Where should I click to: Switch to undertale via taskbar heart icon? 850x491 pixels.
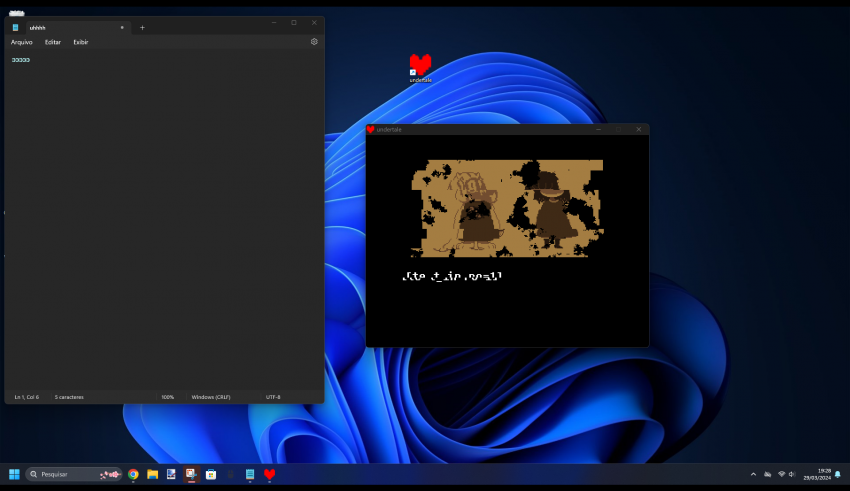click(x=269, y=474)
